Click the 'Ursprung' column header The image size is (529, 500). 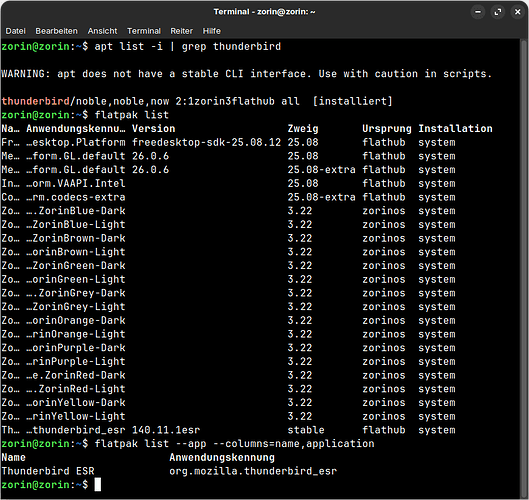pyautogui.click(x=387, y=129)
